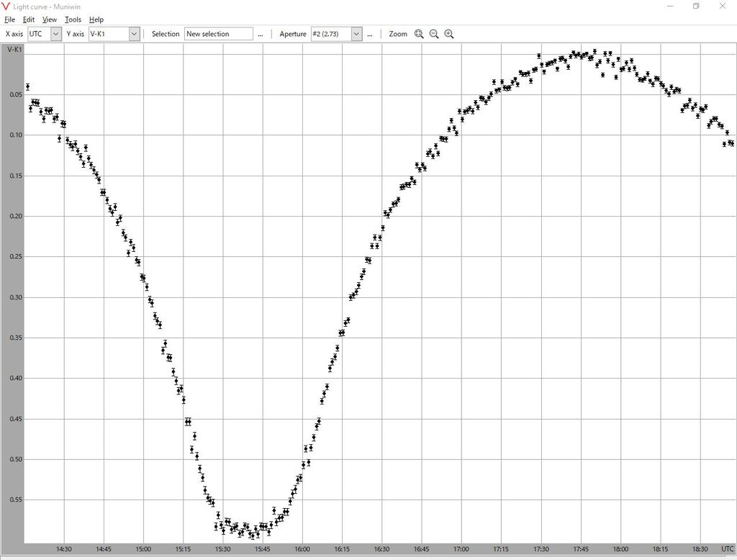The image size is (737, 560).
Task: Open the View menu
Action: 50,19
